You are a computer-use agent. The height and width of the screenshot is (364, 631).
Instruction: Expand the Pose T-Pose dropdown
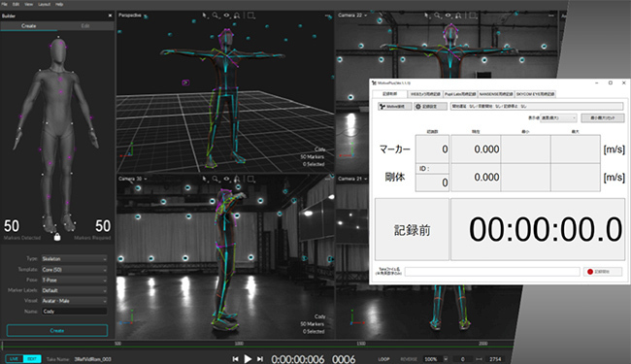tap(75, 280)
